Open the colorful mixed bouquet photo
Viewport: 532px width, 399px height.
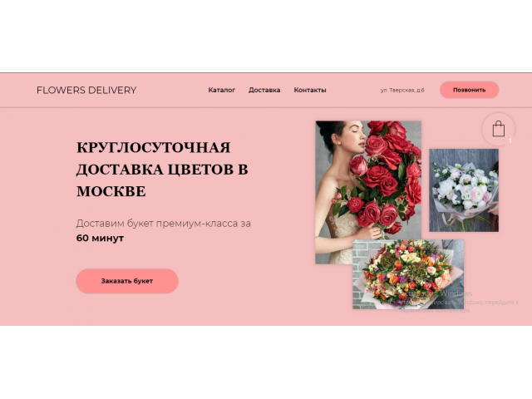(408, 274)
